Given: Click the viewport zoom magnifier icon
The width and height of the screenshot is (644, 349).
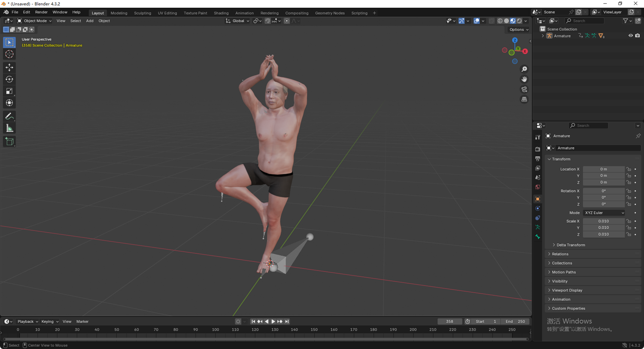Looking at the screenshot, I should (x=524, y=69).
